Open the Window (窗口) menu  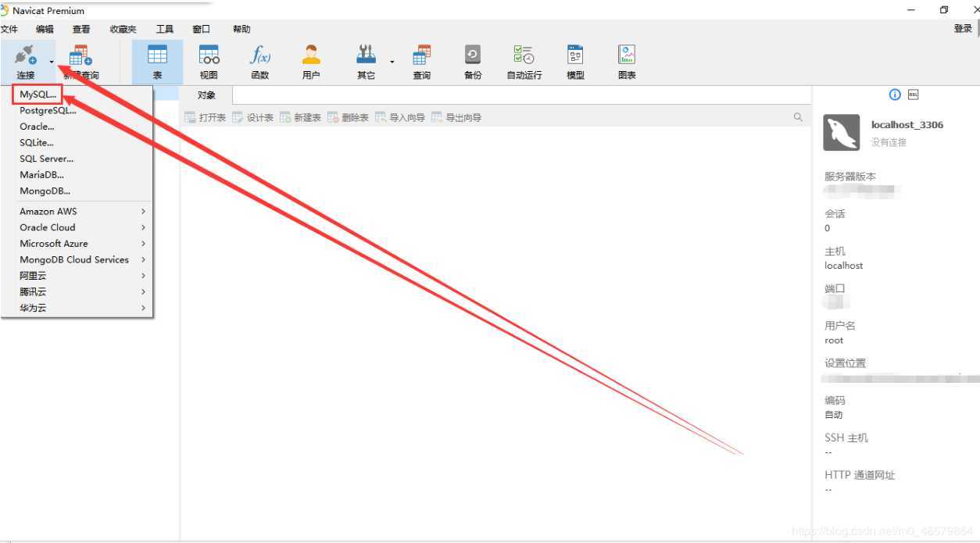202,29
